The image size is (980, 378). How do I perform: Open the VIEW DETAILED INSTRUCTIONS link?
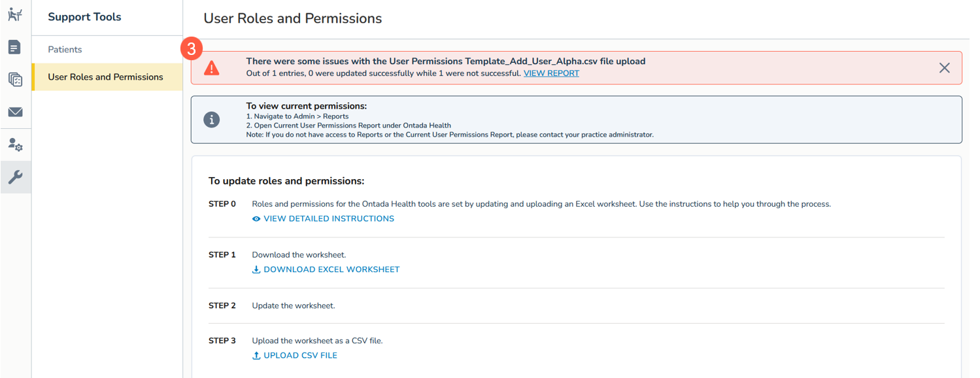328,219
